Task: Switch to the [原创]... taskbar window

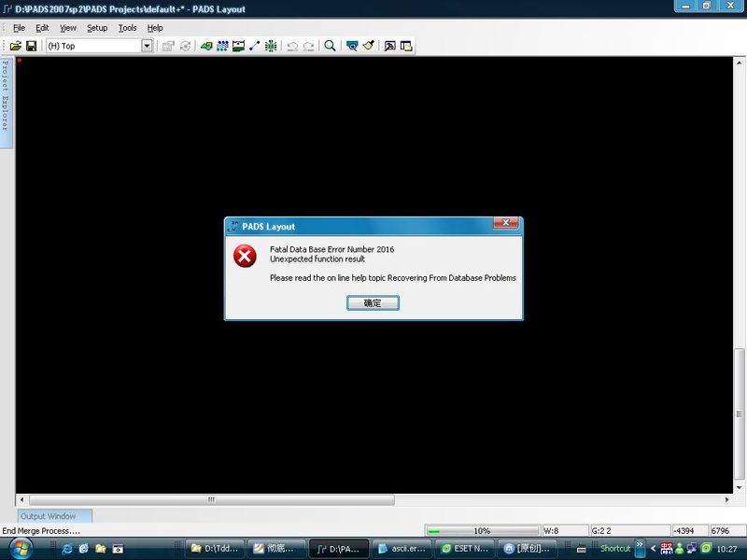Action: coord(527,549)
